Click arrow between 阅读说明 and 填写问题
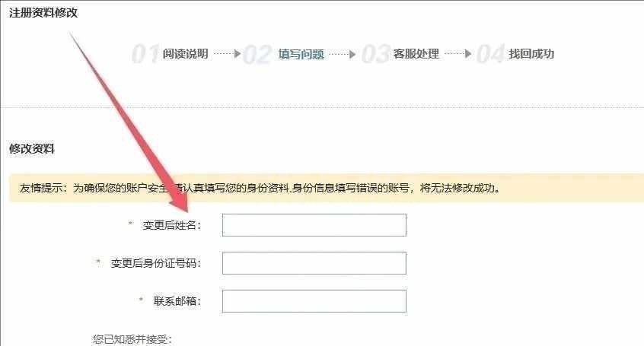Image resolution: width=644 pixels, height=346 pixels. pos(227,54)
